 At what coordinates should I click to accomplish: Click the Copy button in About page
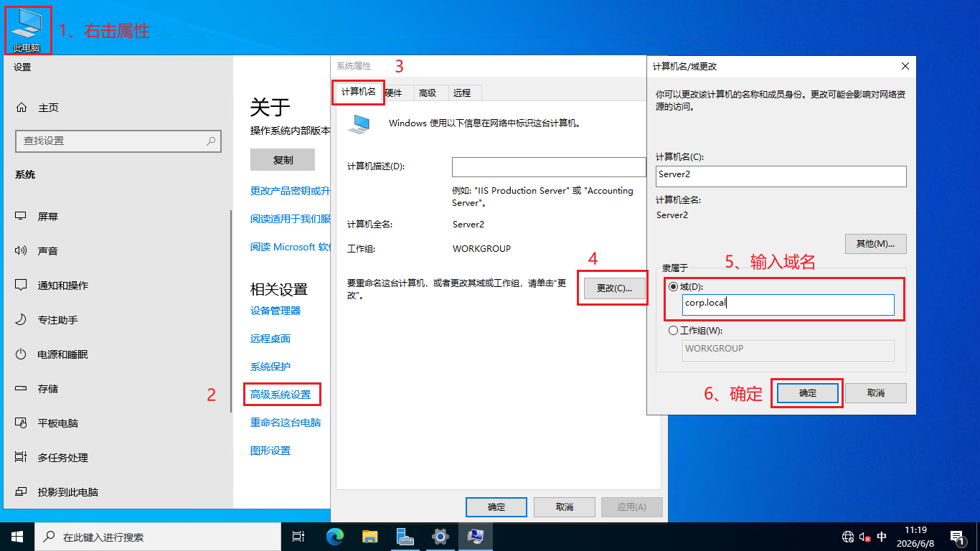click(283, 160)
